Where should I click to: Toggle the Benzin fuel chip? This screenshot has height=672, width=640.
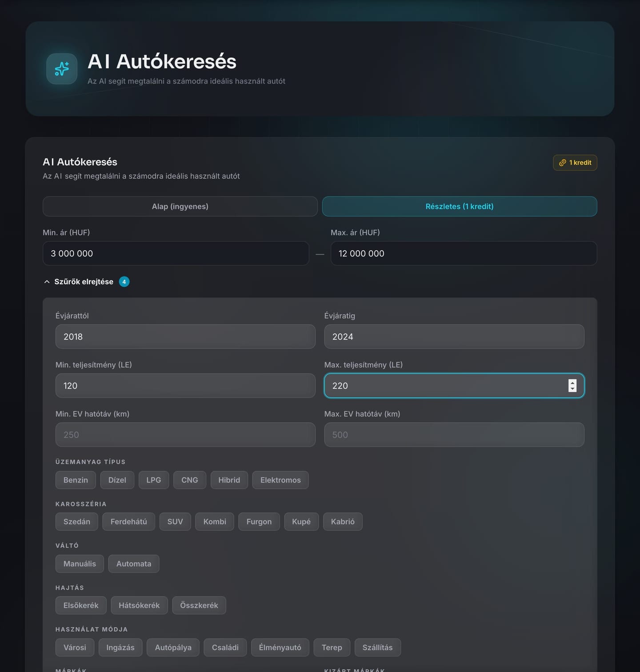click(76, 480)
